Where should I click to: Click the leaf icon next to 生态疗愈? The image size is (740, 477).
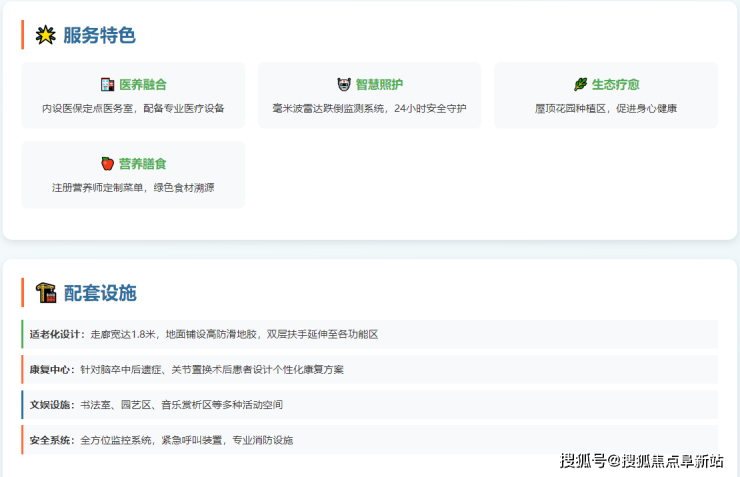[580, 85]
